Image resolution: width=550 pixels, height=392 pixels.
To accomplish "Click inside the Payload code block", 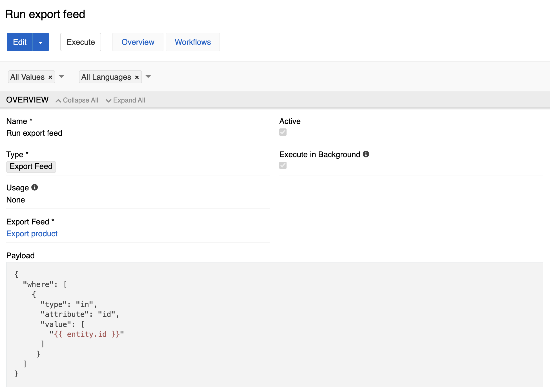I will (x=274, y=324).
